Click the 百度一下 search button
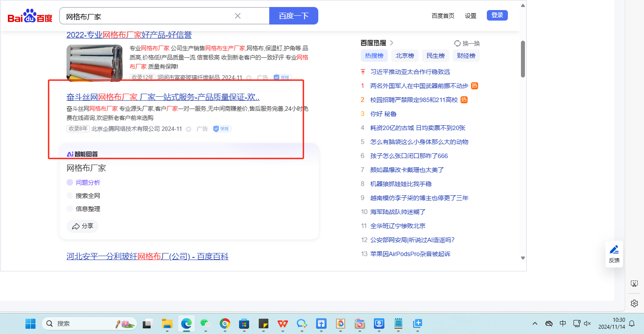644x334 pixels. click(293, 16)
